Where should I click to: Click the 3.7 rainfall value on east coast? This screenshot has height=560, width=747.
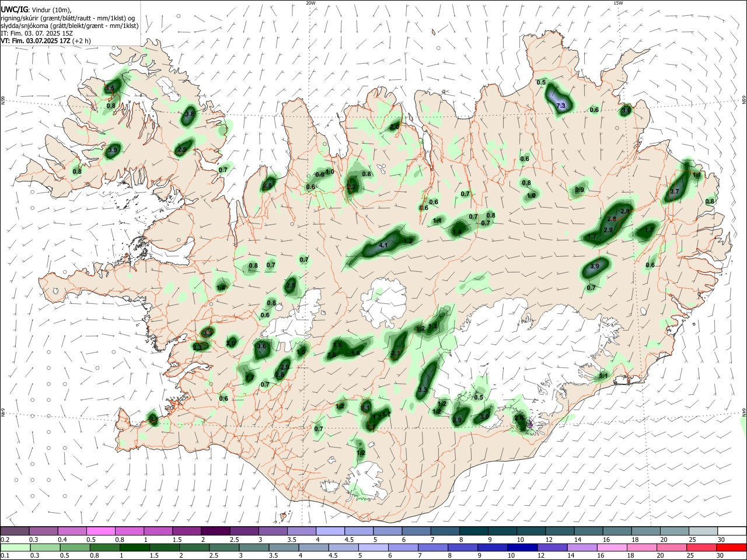tap(675, 191)
